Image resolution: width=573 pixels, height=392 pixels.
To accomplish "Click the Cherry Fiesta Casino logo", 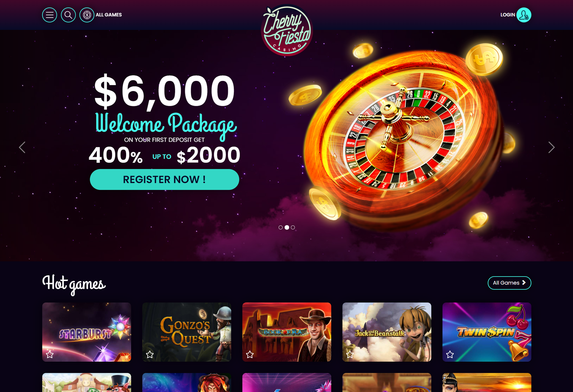I will (x=287, y=30).
